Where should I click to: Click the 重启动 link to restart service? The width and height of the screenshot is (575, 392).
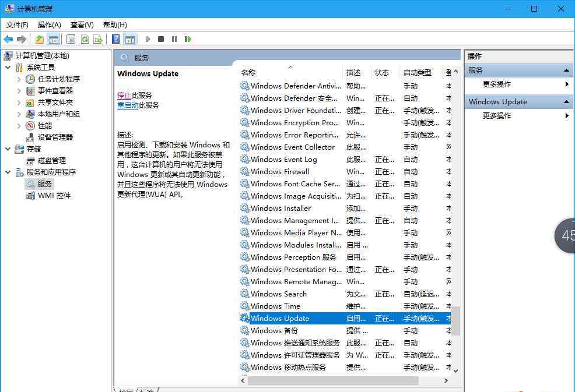coord(128,105)
